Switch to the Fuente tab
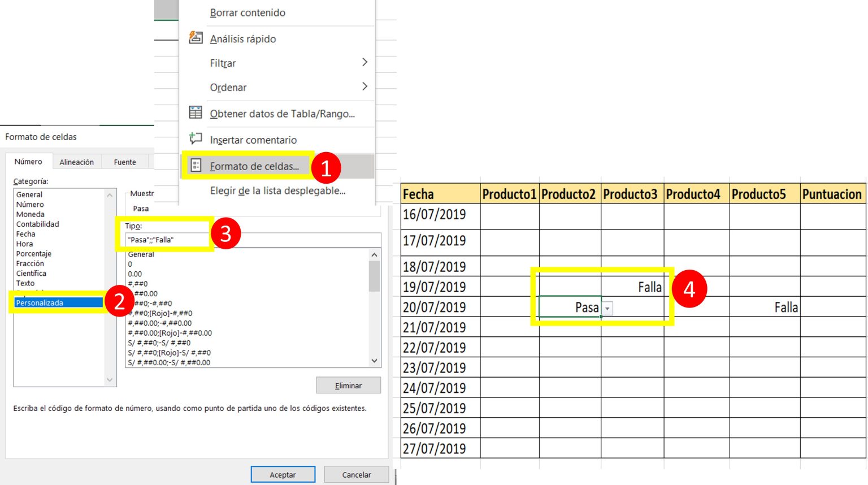Viewport: 868px width, 485px height. click(125, 162)
